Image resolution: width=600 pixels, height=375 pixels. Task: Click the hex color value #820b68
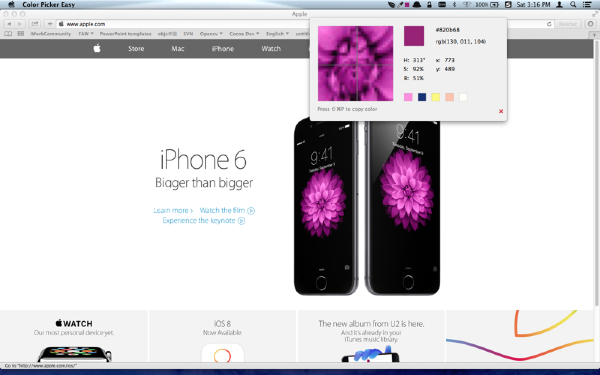click(448, 29)
